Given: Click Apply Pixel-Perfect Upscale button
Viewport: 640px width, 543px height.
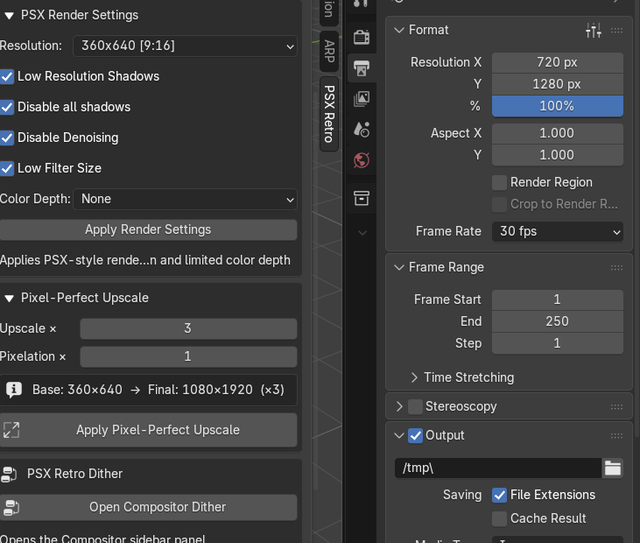Looking at the screenshot, I should (x=148, y=430).
